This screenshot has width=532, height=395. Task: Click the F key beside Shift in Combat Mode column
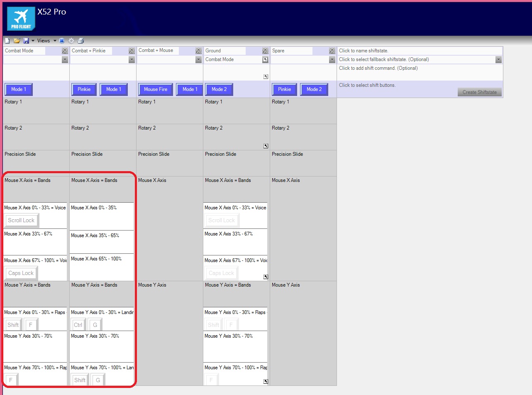click(31, 325)
